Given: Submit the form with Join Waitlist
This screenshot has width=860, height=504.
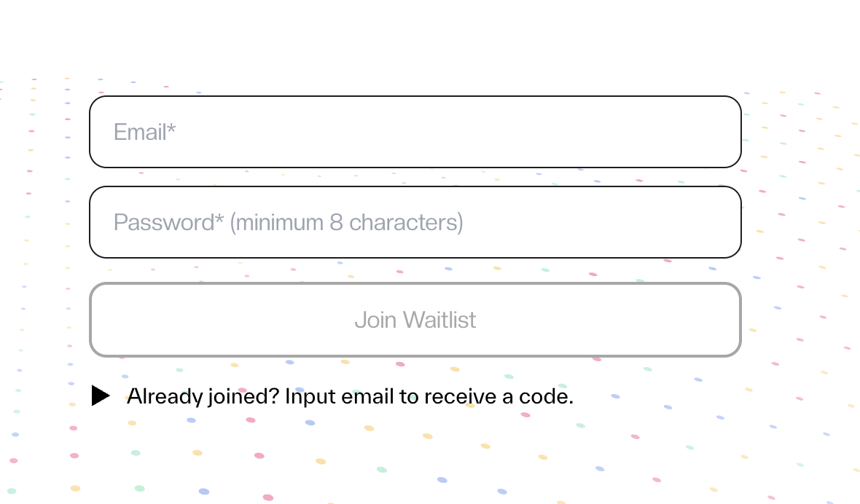Looking at the screenshot, I should click(x=415, y=320).
